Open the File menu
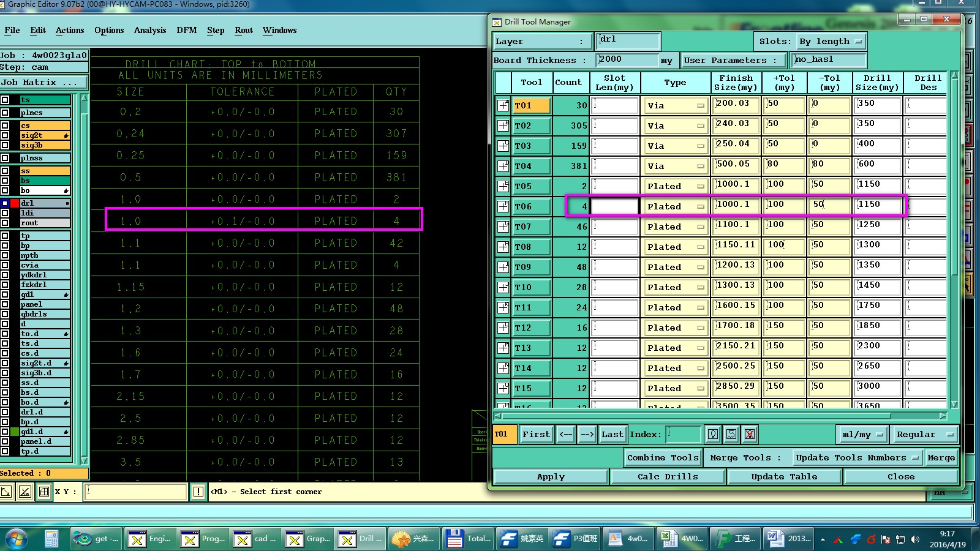 point(12,30)
